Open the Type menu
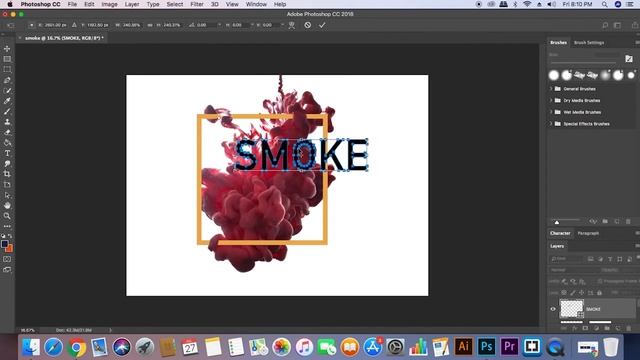This screenshot has height=360, width=640. pos(153,4)
